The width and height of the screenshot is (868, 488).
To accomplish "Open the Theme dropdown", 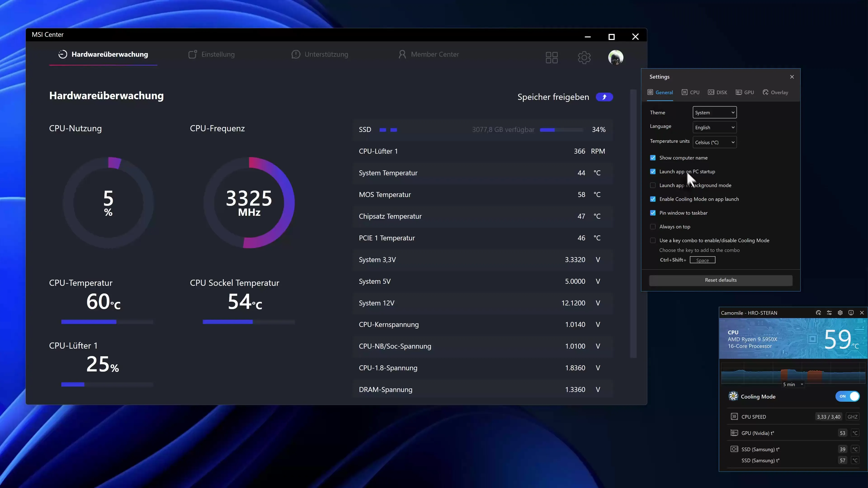I will pos(714,113).
